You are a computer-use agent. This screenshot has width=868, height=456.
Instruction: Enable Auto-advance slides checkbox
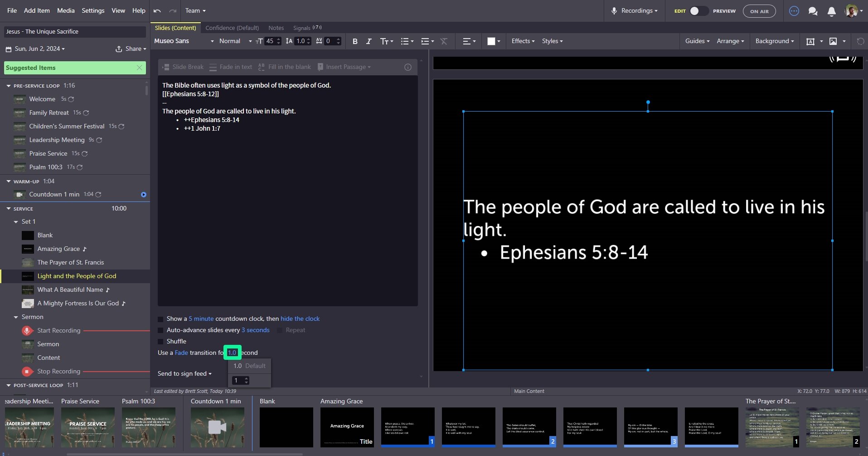(160, 330)
